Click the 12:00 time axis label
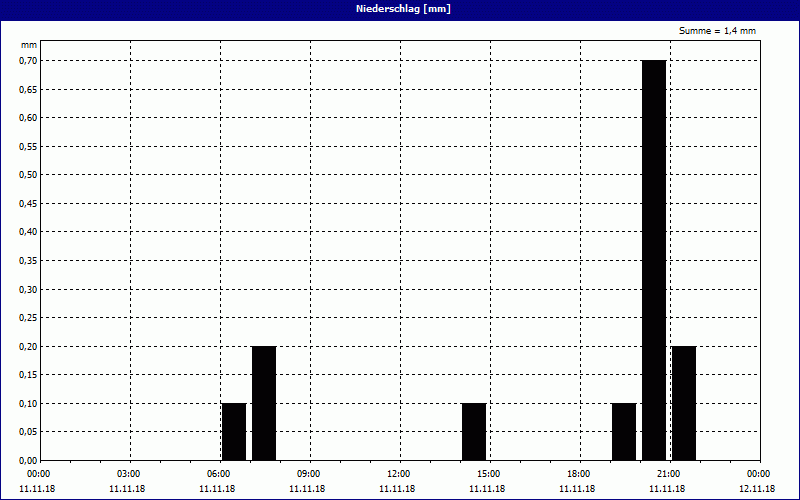Image resolution: width=800 pixels, height=500 pixels. tap(398, 473)
